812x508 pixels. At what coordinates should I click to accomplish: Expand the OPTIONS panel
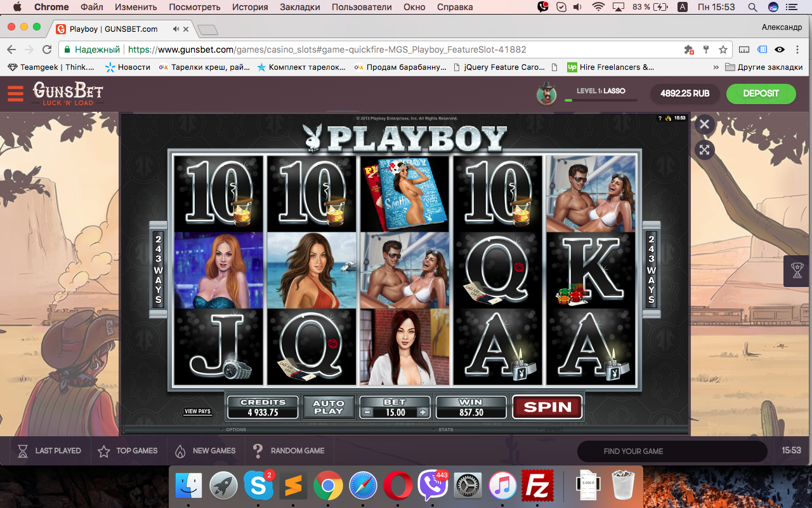[235, 430]
